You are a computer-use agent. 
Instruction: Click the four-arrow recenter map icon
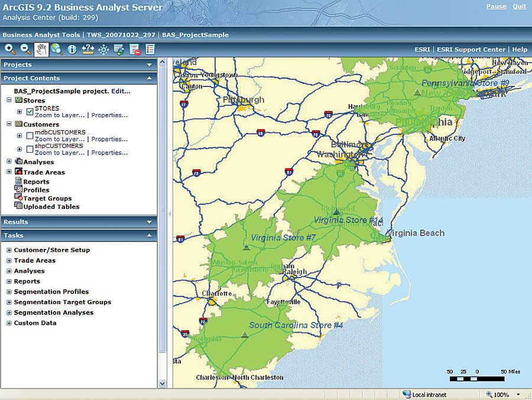click(x=103, y=50)
